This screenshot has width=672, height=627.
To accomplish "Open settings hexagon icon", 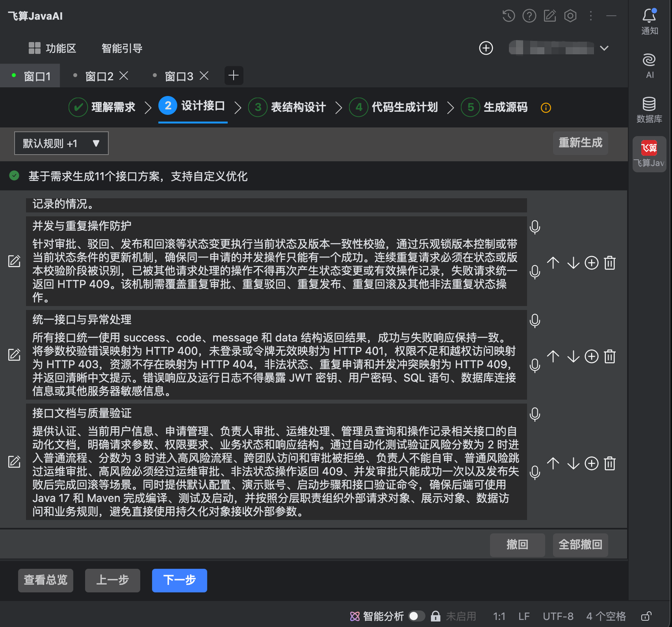I will pos(570,16).
